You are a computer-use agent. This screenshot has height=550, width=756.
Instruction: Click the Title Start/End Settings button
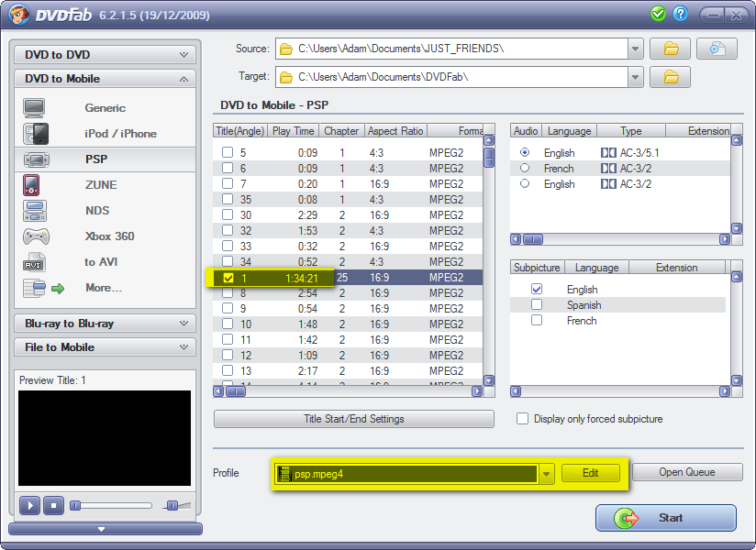[353, 419]
